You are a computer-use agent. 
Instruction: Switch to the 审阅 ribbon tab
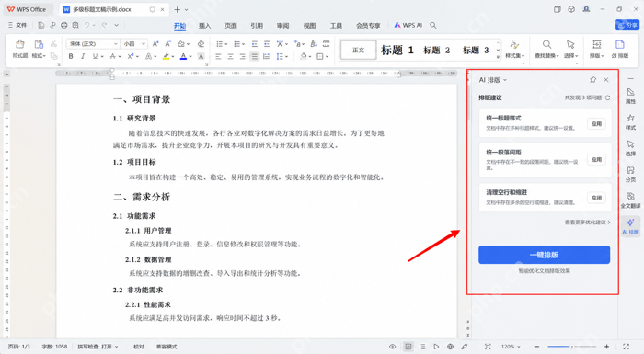coord(282,26)
